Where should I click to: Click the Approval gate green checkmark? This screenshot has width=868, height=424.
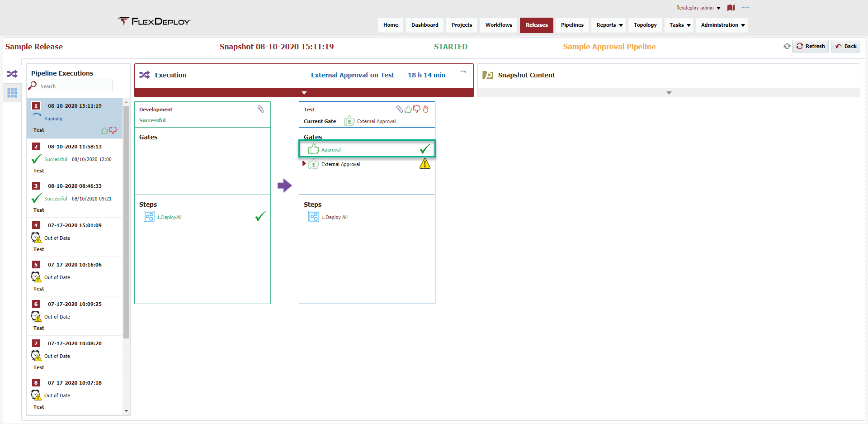[425, 149]
